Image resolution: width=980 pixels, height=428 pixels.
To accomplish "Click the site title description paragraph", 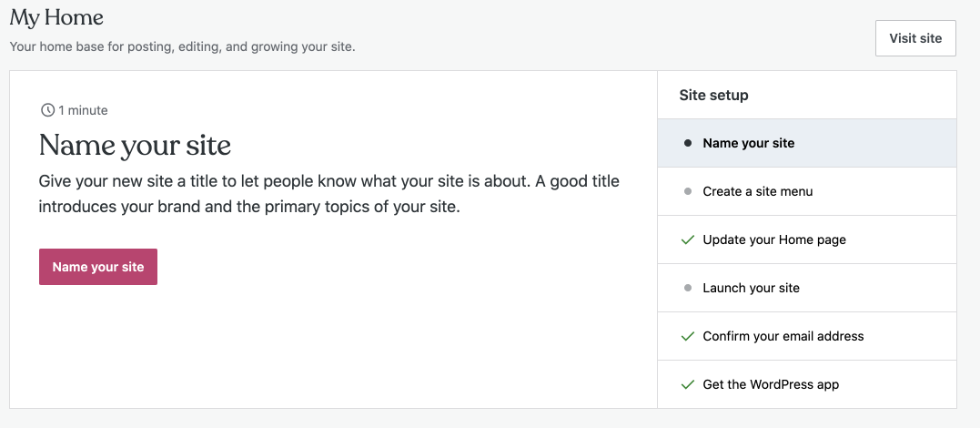I will 328,194.
